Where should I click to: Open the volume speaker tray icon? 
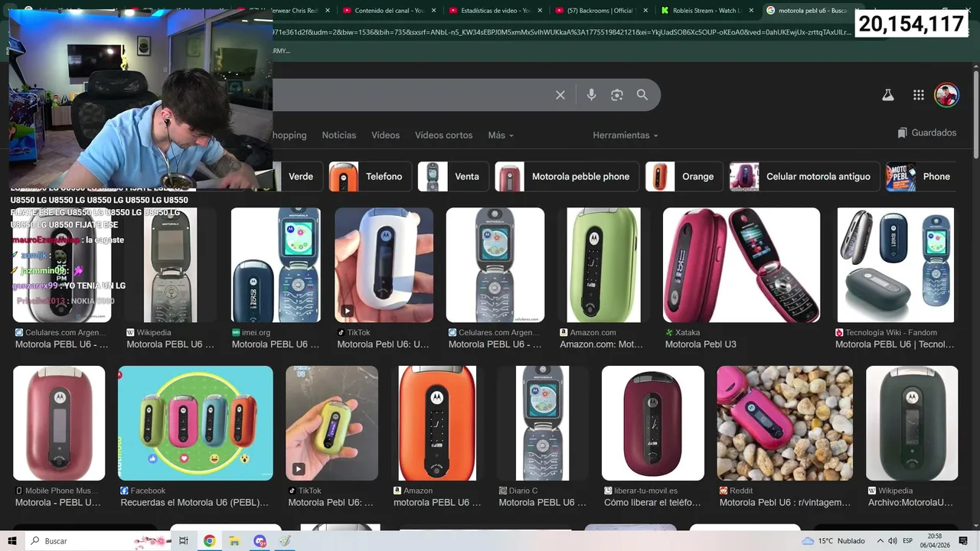pos(893,541)
